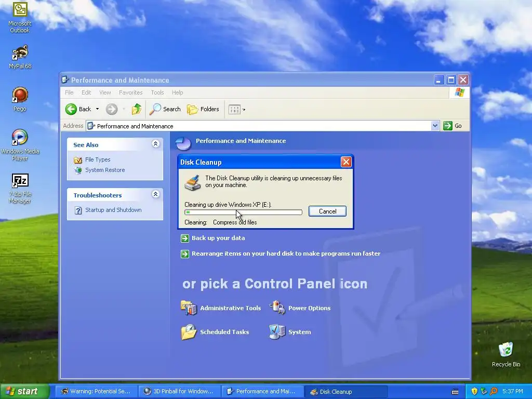Open the Recycle Bin
The width and height of the screenshot is (532, 399).
click(x=506, y=355)
